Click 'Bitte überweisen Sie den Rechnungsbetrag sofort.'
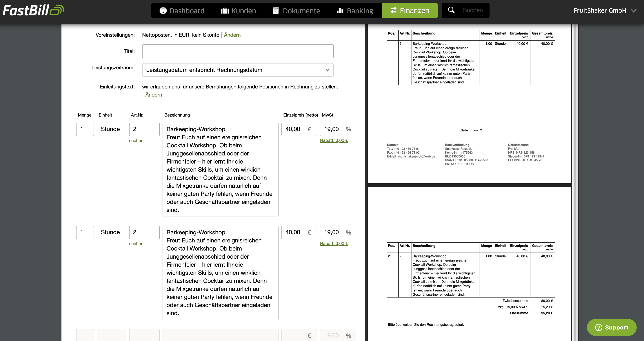The width and height of the screenshot is (644, 341). (426, 325)
